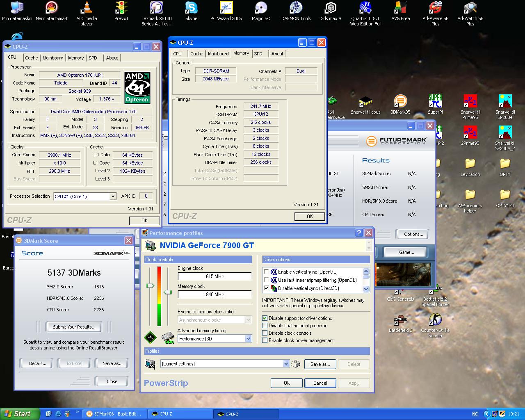The height and width of the screenshot is (420, 525).
Task: Open Min datamaskin desktop icon
Action: [x=17, y=11]
